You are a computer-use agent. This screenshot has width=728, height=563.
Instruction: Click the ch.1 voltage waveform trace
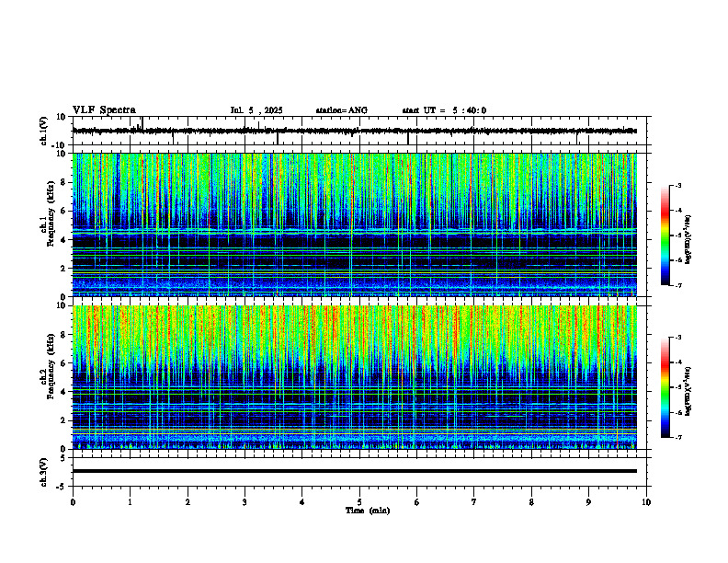[355, 131]
